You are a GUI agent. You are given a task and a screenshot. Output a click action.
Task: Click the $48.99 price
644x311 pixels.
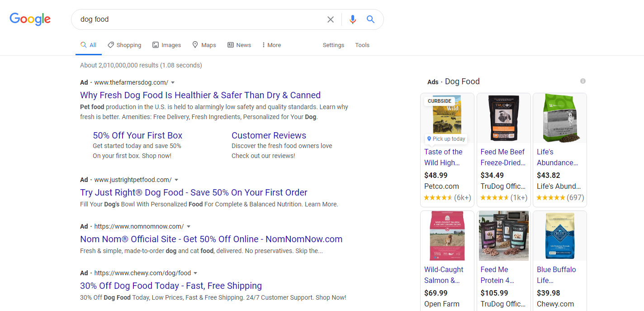point(436,175)
